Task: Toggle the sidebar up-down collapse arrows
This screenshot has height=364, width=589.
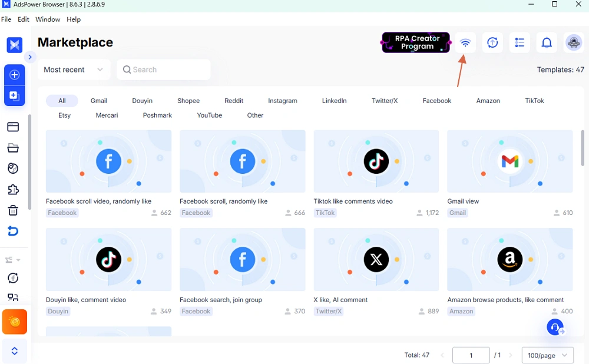Action: [15, 351]
